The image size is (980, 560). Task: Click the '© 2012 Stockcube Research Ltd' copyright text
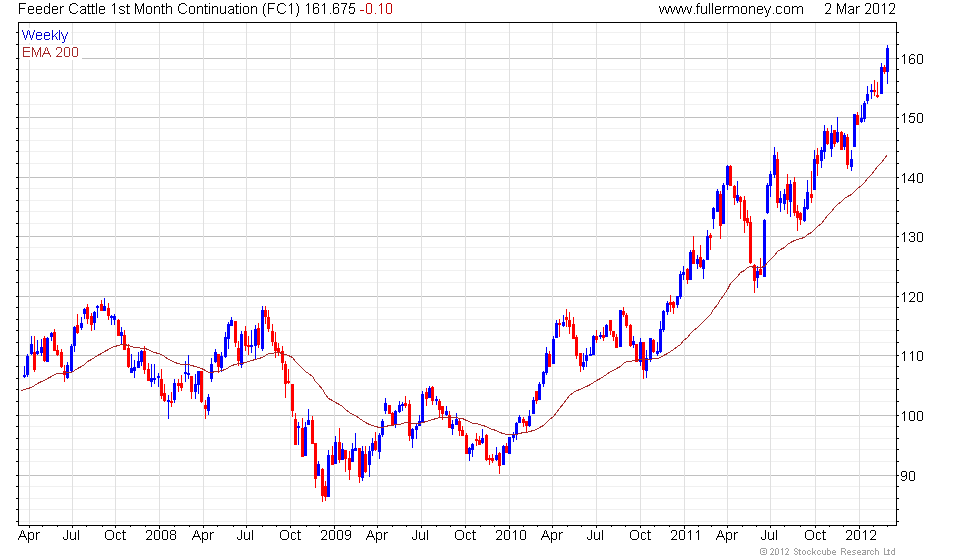tap(828, 552)
